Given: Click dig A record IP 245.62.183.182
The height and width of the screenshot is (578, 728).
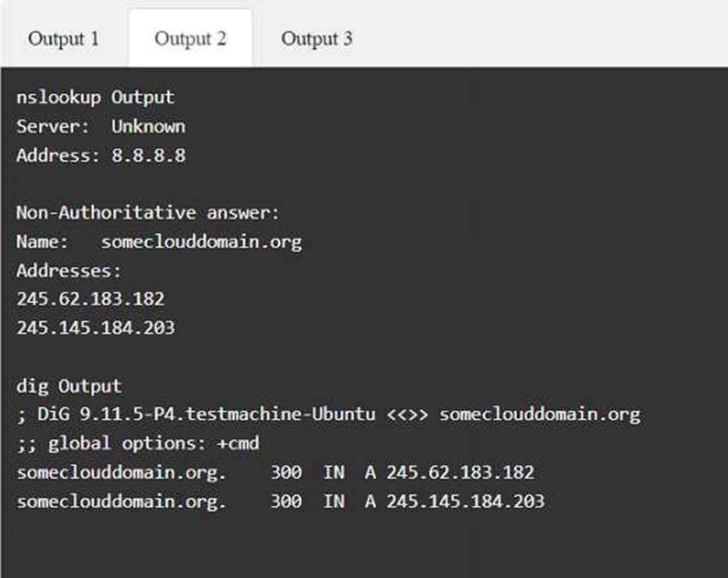Looking at the screenshot, I should (x=461, y=473).
